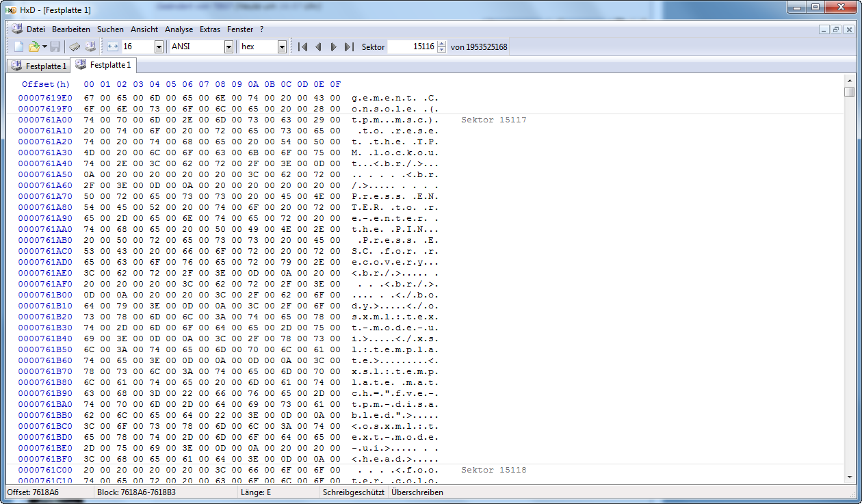The image size is (862, 504).
Task: Click status bar Länge: E
Action: [x=256, y=492]
